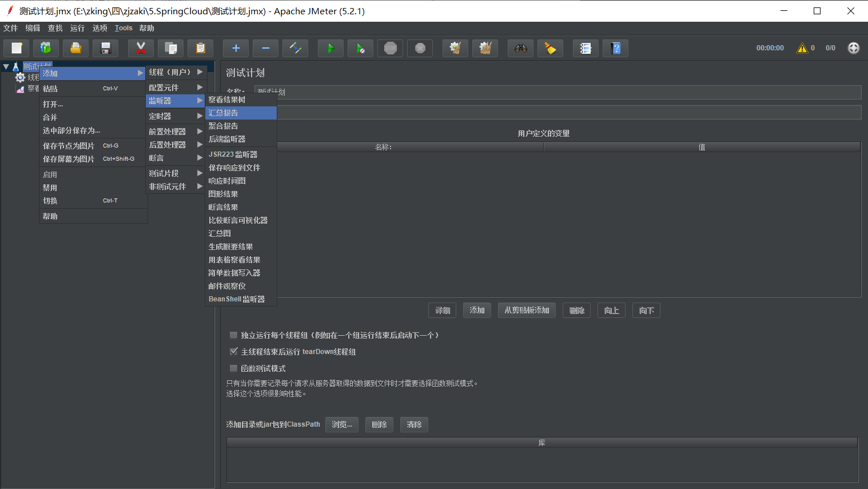Click the Save floppy disk icon

point(105,48)
